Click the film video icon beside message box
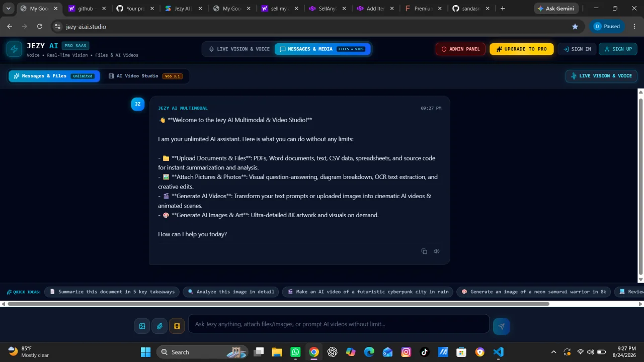 [177, 326]
